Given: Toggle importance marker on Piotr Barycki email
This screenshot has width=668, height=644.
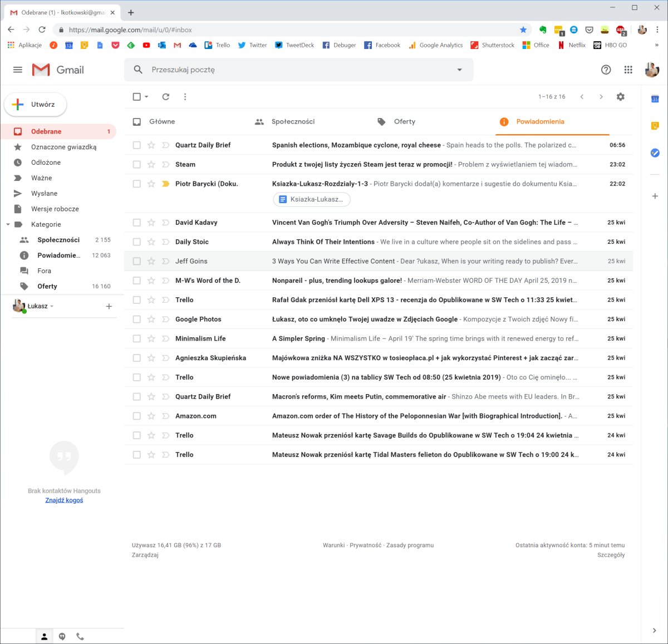Looking at the screenshot, I should (165, 184).
